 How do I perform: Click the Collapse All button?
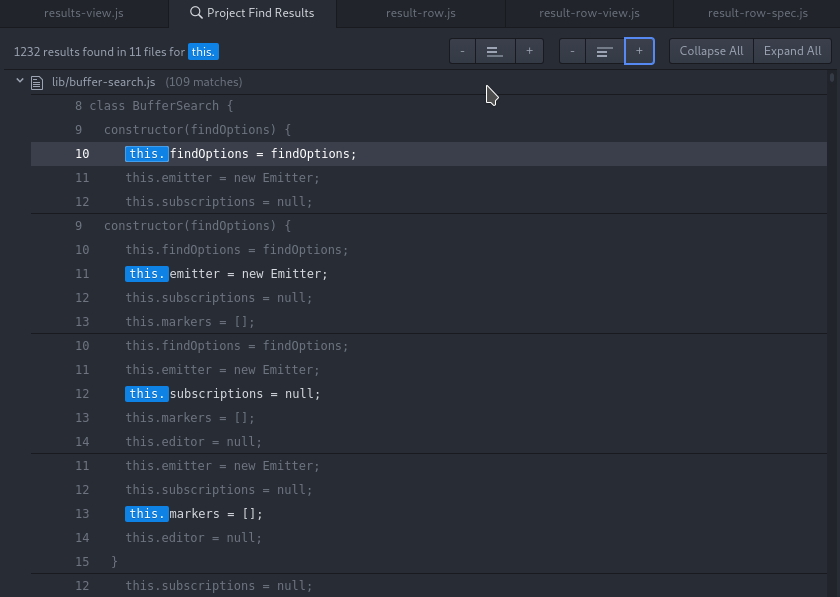(711, 51)
